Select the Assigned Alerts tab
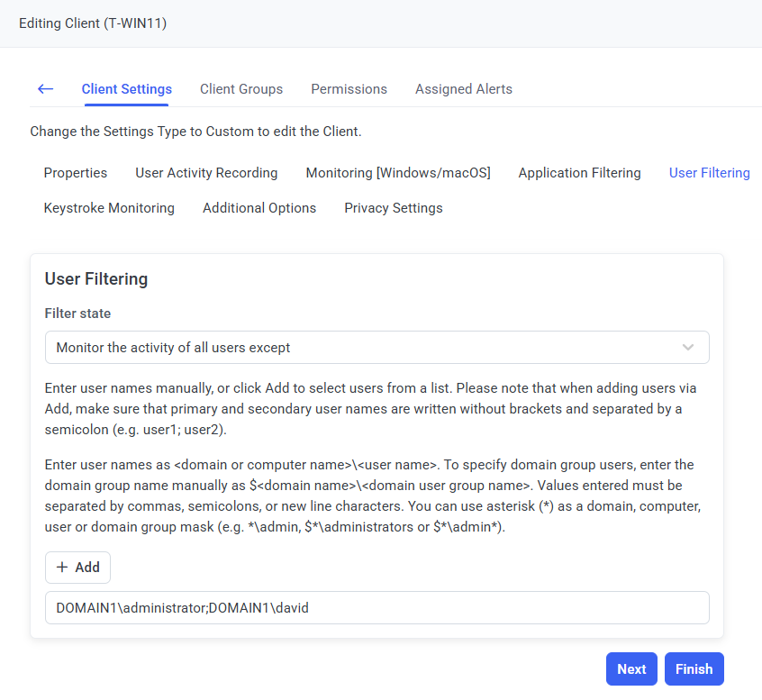The height and width of the screenshot is (700, 762). (463, 89)
